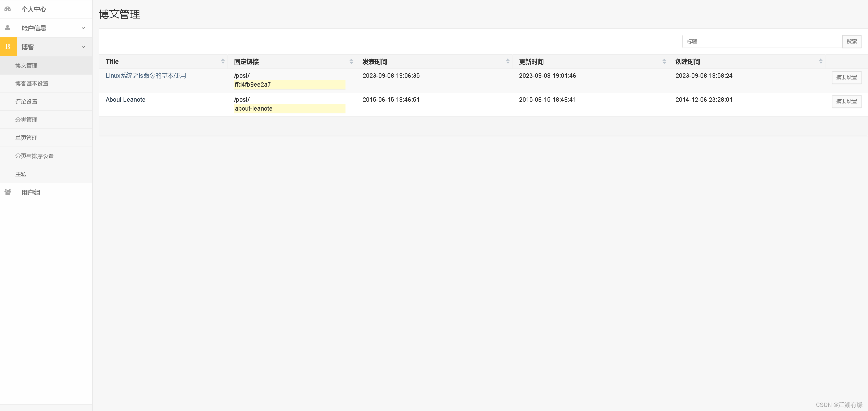Open the 帐户信息 sidebar section
This screenshot has height=411, width=868.
[46, 28]
